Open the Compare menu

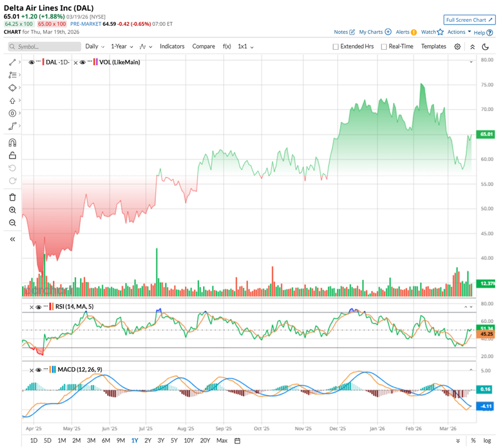[x=204, y=46]
